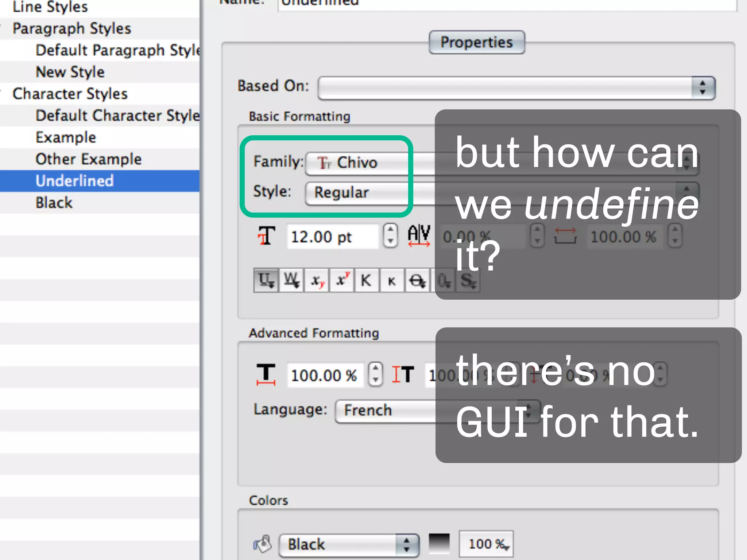Switch to the Properties tab
747x560 pixels.
coord(477,42)
